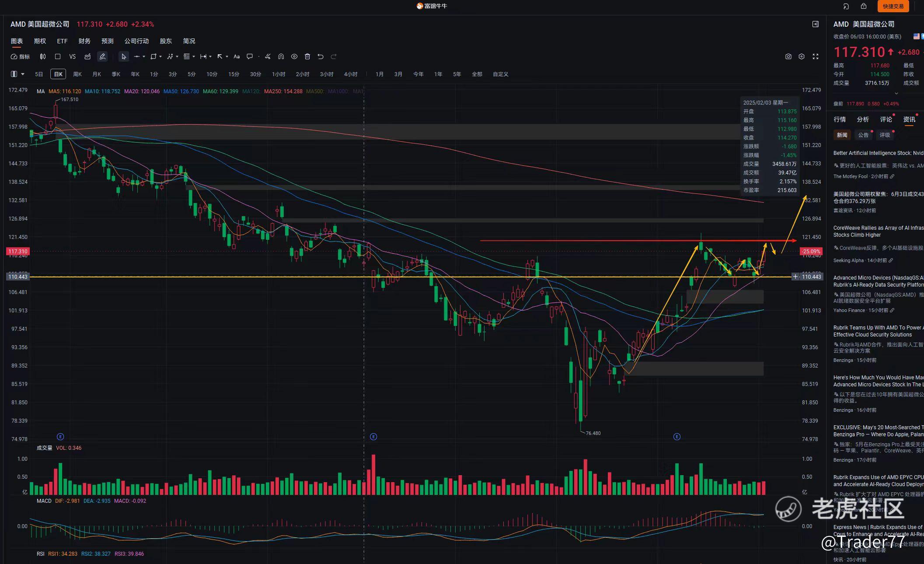924x564 pixels.
Task: Expand the Fibonacci tools dropdown arrow
Action: [194, 56]
